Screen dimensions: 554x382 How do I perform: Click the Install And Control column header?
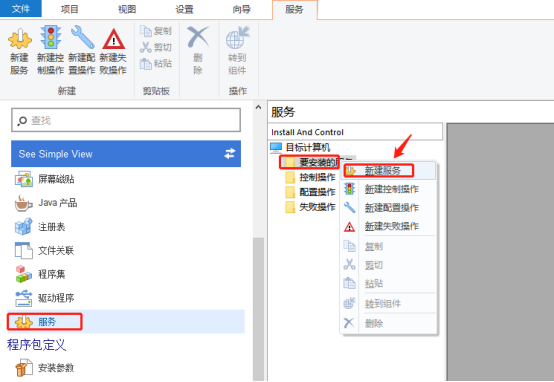pos(355,132)
